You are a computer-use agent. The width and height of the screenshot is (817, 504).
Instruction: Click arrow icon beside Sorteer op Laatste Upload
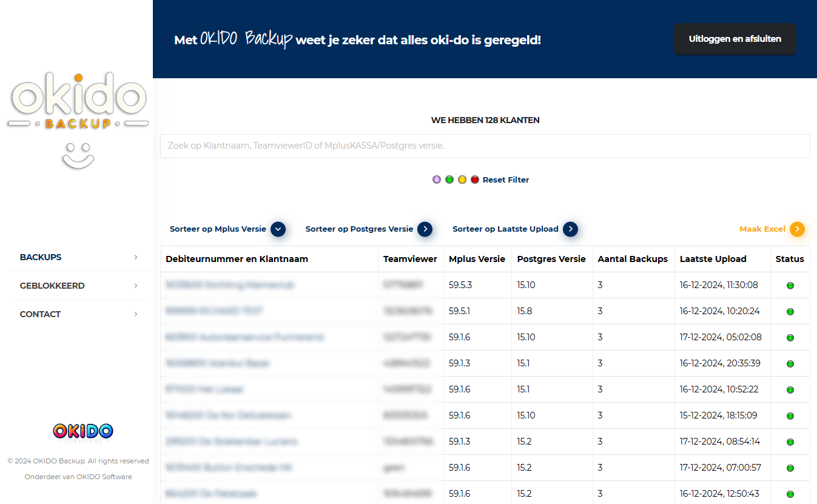pos(570,229)
